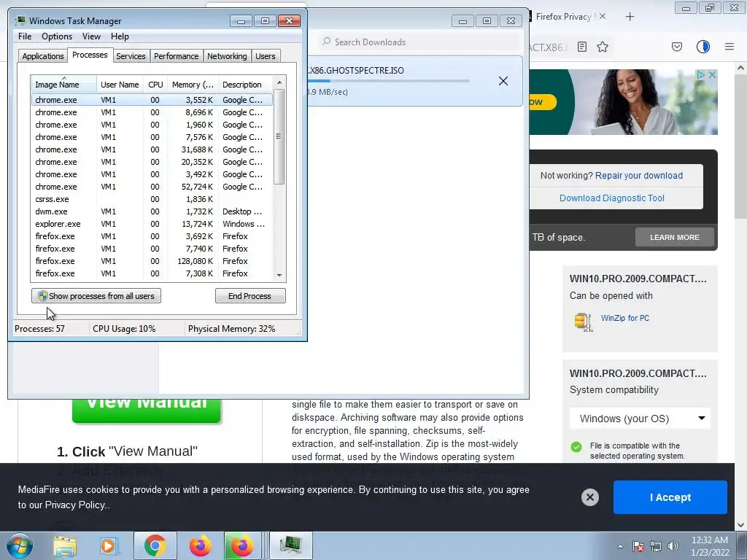Screen dimensions: 747x560
Task: Select firefox.exe row using 128,080 K
Action: 152,261
